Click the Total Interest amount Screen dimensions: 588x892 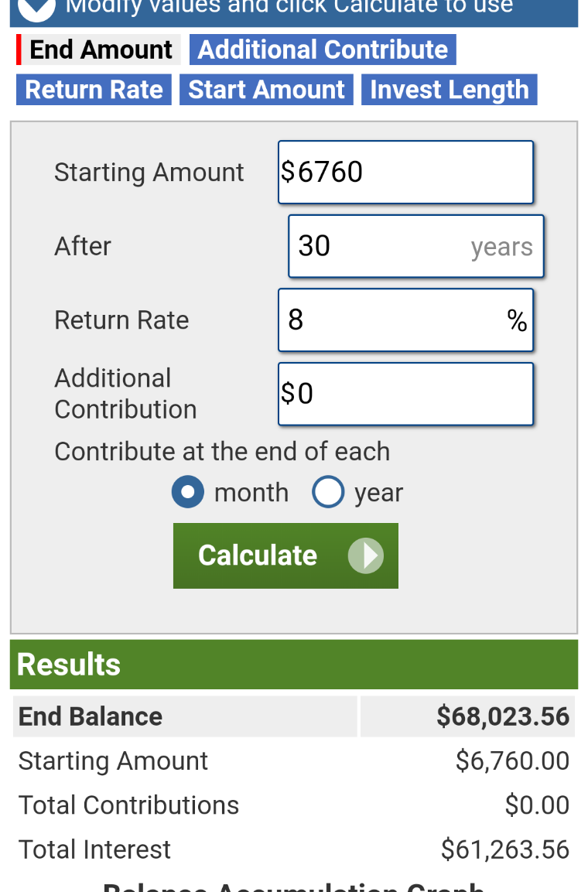point(505,849)
